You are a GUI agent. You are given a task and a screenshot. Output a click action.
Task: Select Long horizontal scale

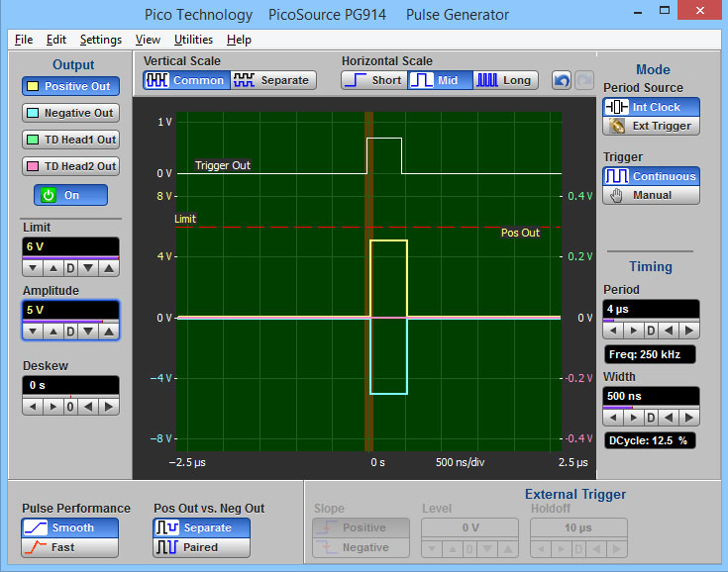pyautogui.click(x=505, y=80)
